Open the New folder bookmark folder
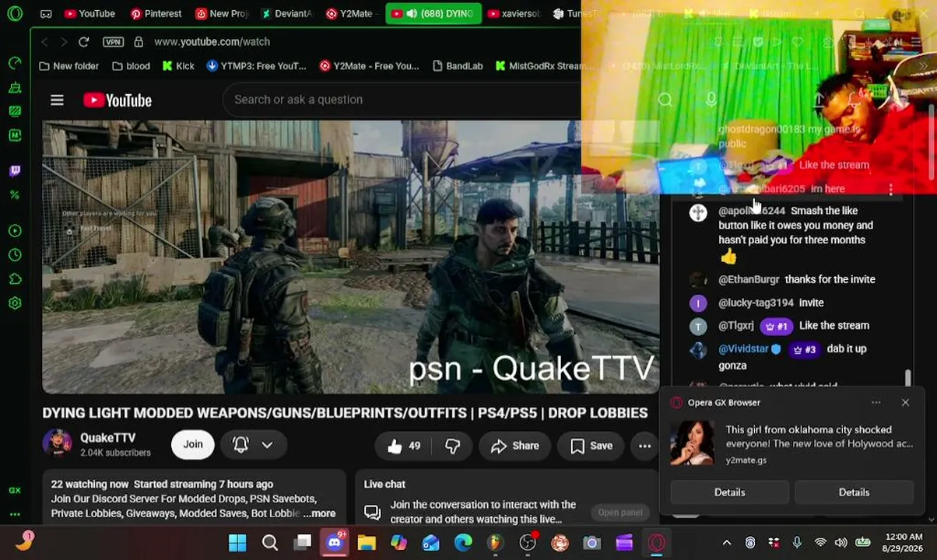The height and width of the screenshot is (560, 937). click(68, 66)
